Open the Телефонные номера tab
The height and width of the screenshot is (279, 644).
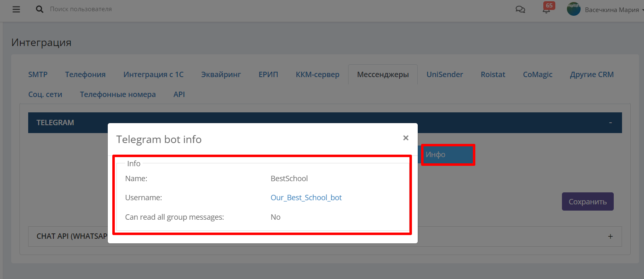[x=118, y=95]
